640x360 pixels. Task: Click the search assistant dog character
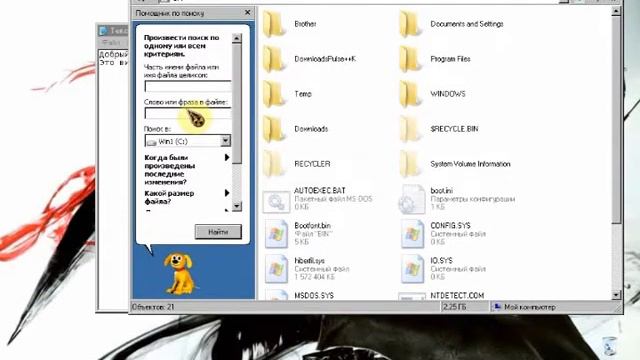tap(180, 273)
